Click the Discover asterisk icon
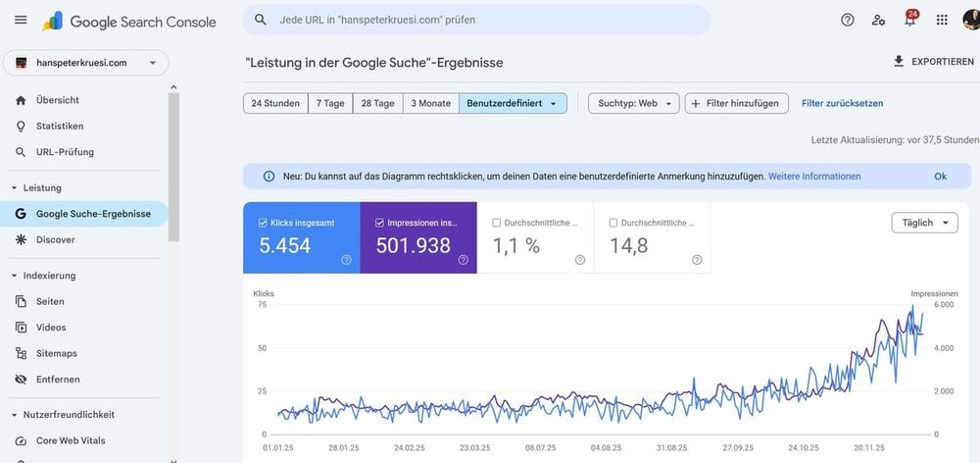This screenshot has height=463, width=980. (21, 239)
